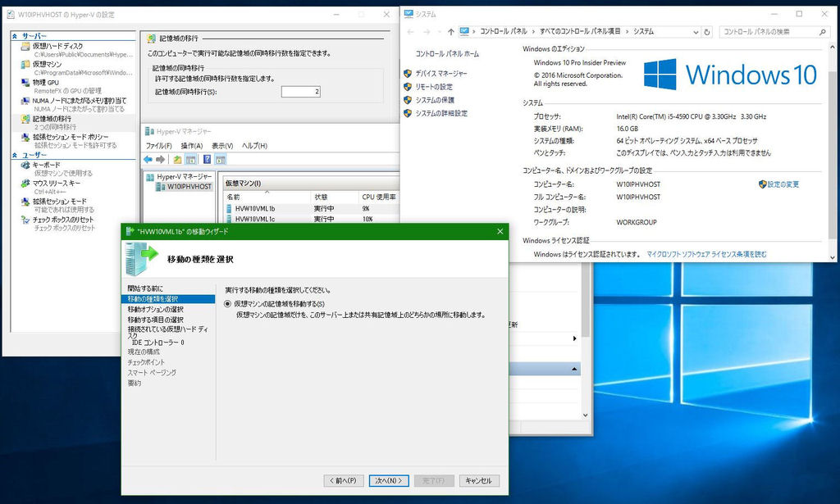
Task: Go to 開始する前に wizard step
Action: (145, 289)
